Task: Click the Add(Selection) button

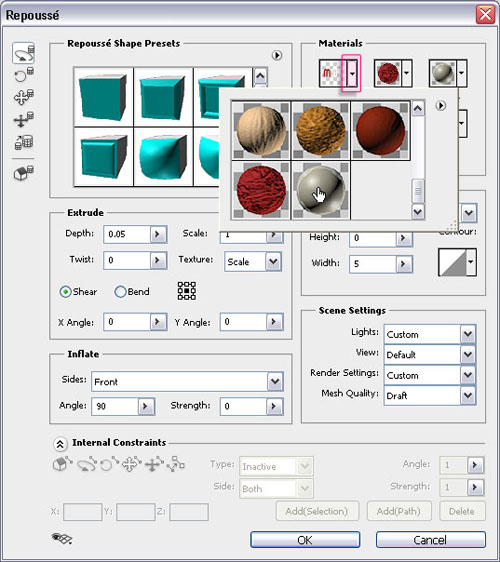Action: click(317, 511)
